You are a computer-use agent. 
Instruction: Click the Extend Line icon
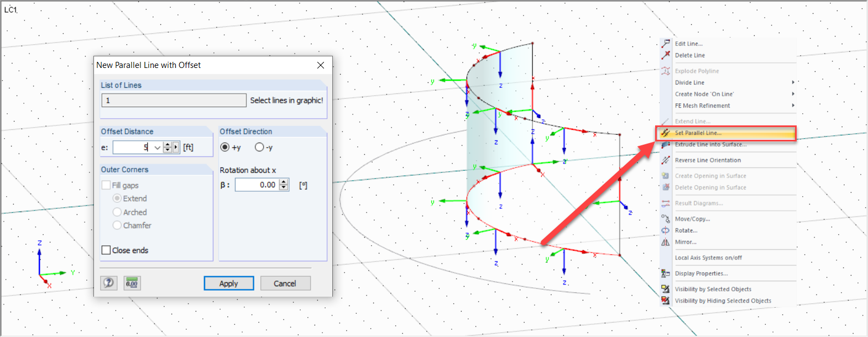666,121
